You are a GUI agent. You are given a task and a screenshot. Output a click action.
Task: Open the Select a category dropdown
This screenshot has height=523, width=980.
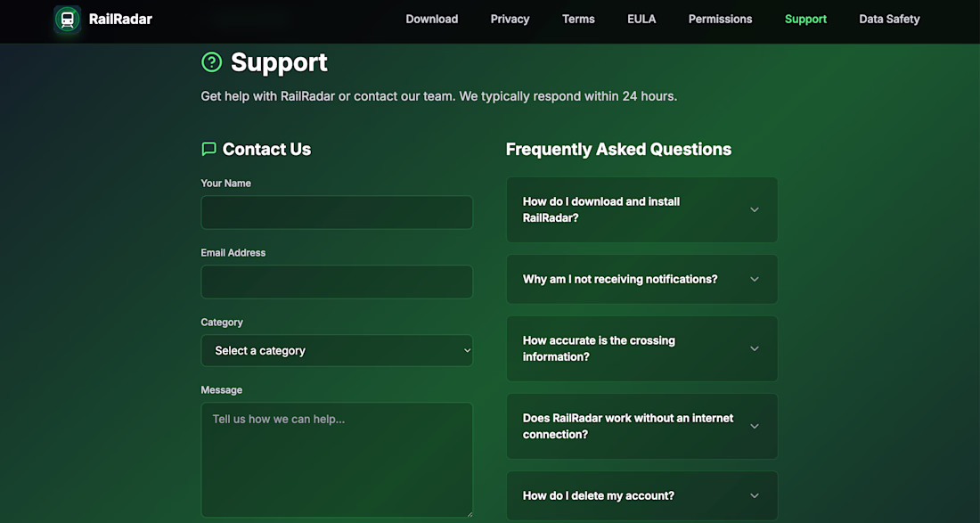[x=337, y=351]
